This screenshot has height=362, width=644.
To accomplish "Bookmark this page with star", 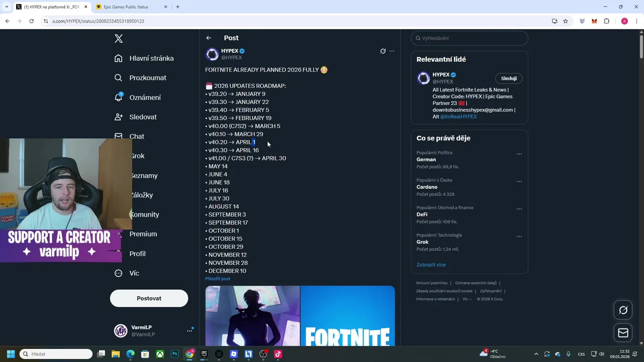I will (566, 21).
